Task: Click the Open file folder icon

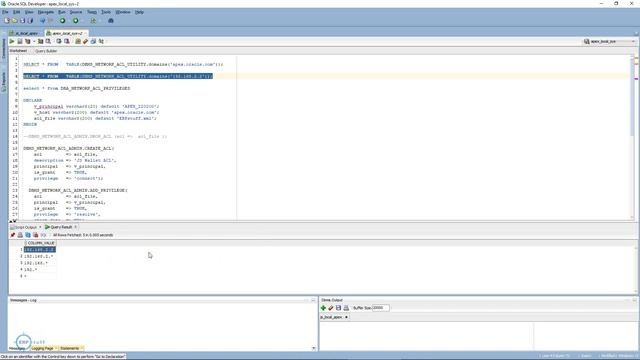Action: 15,20
